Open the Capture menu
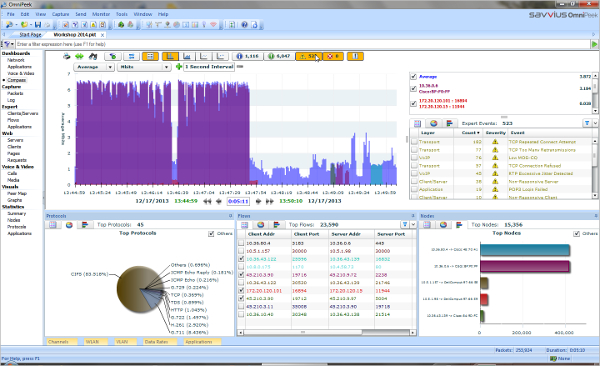The image size is (600, 366). 60,14
